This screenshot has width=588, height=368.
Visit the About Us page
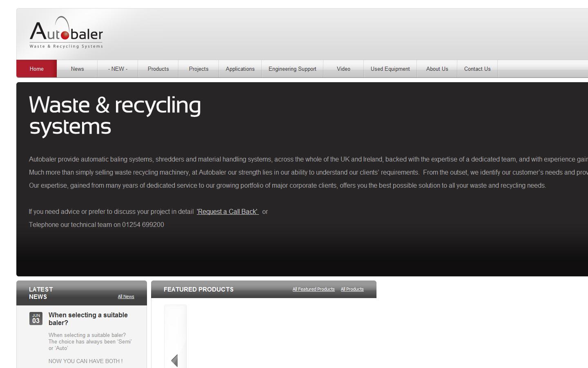(x=437, y=69)
